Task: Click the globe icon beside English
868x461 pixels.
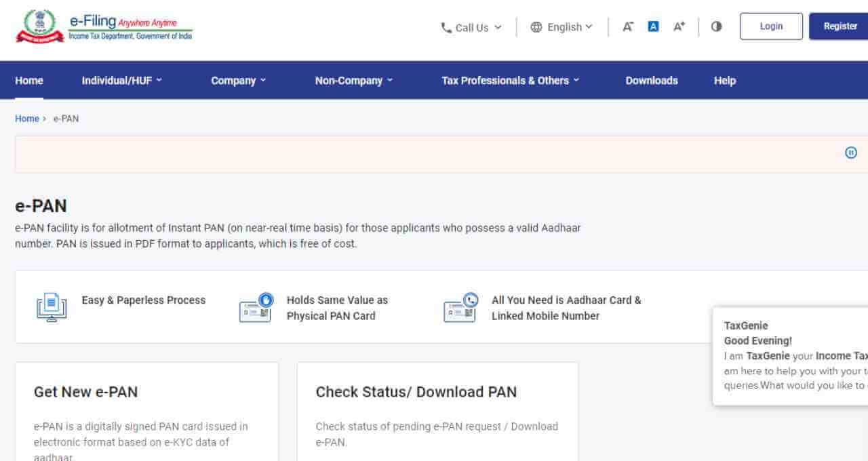Action: [x=536, y=27]
